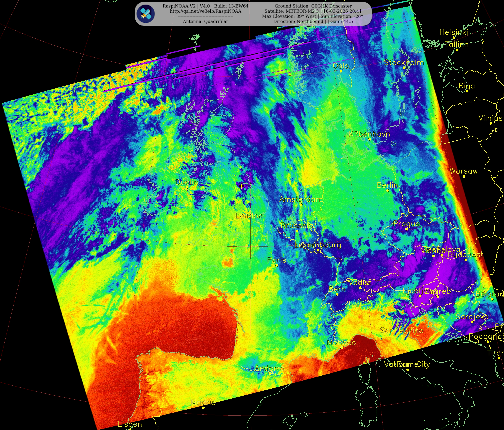Click the Helsinki label text
This screenshot has width=504, height=430.
coord(454,32)
